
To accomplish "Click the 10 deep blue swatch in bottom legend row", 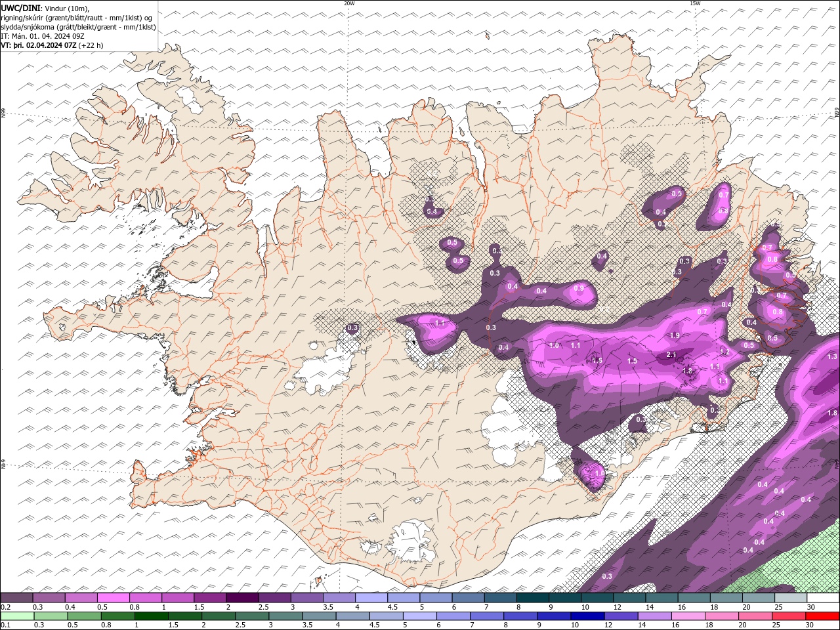I will coord(587,616).
